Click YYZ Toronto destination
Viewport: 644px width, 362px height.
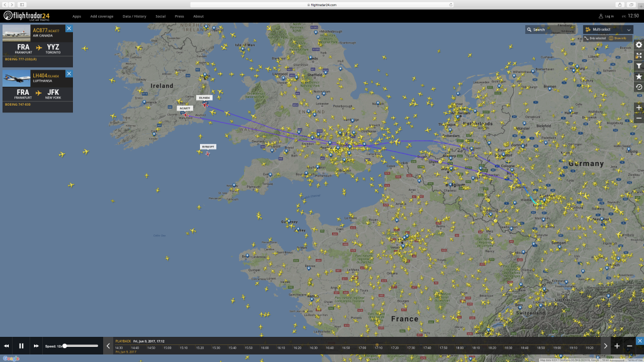click(53, 49)
